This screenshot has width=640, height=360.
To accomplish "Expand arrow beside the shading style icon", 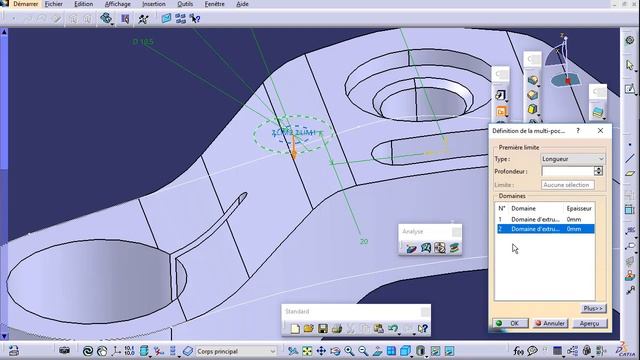I will coord(427,356).
